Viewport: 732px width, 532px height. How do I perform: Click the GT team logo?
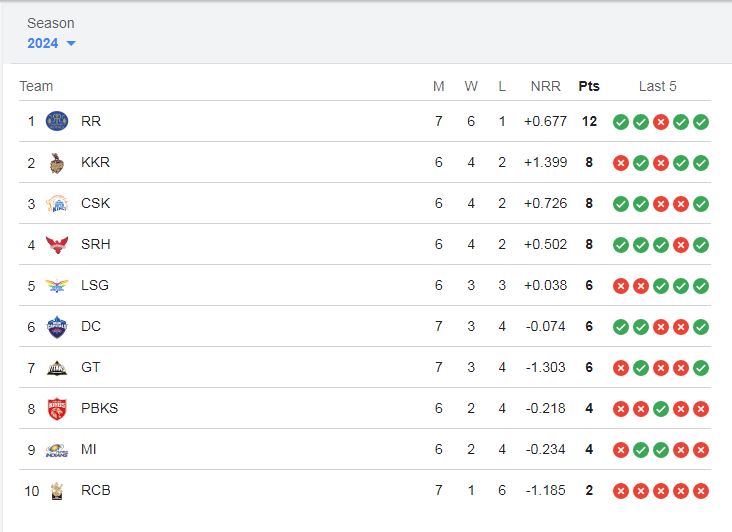57,368
